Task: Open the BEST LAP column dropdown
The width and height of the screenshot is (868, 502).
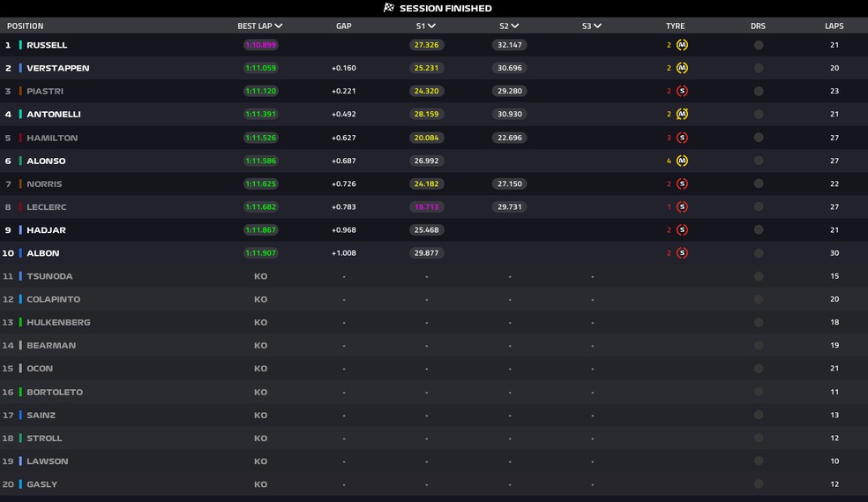Action: pyautogui.click(x=260, y=26)
